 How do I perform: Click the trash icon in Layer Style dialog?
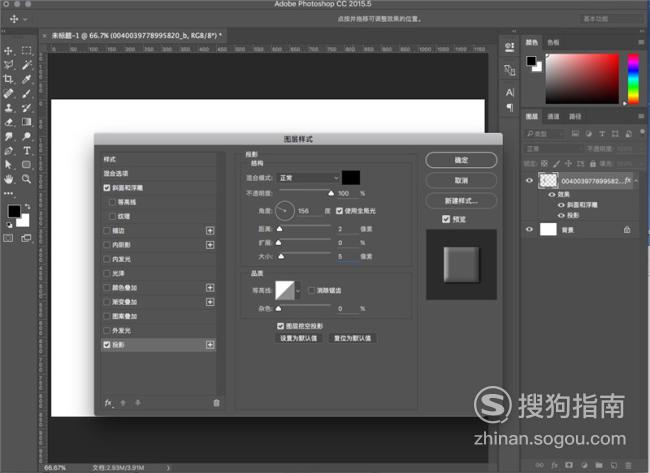[216, 403]
